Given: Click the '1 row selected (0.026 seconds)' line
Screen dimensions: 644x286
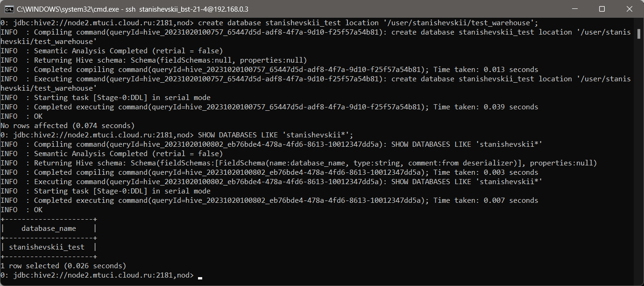Looking at the screenshot, I should click(64, 266).
